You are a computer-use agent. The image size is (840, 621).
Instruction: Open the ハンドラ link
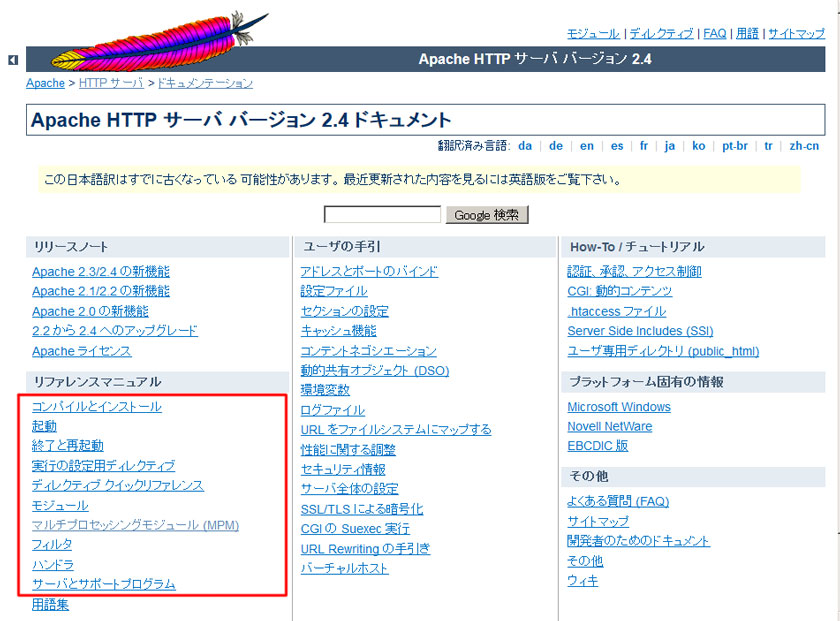pyautogui.click(x=53, y=564)
